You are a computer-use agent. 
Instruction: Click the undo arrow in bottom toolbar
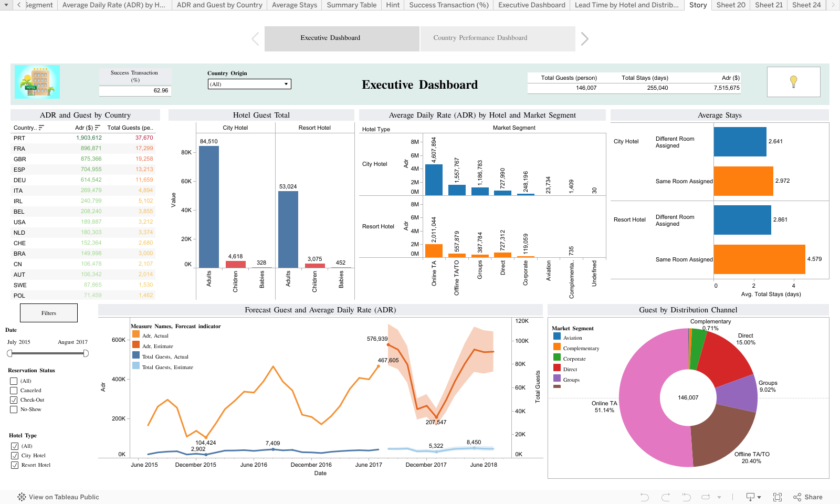(645, 497)
